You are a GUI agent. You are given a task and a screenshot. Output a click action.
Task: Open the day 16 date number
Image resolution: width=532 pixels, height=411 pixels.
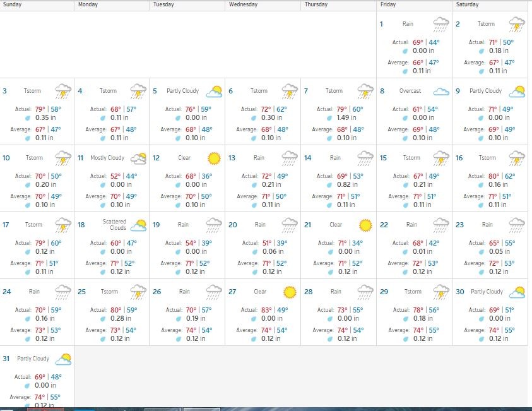coord(459,158)
